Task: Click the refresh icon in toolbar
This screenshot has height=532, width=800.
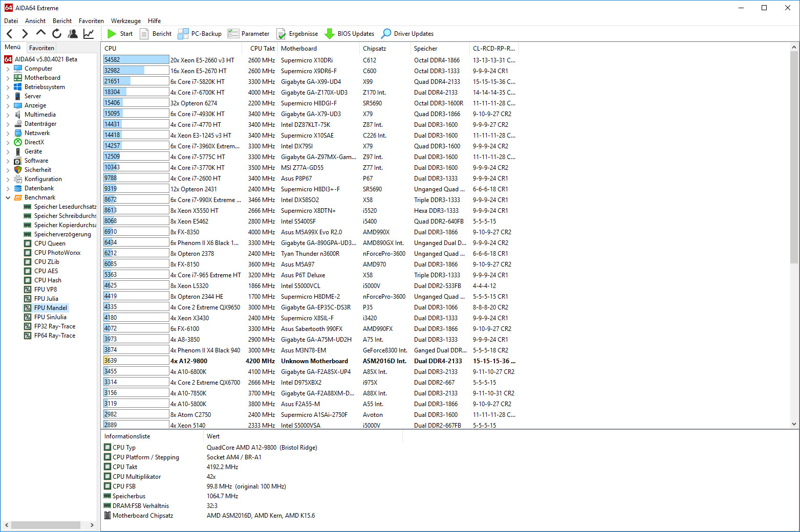Action: 57,34
